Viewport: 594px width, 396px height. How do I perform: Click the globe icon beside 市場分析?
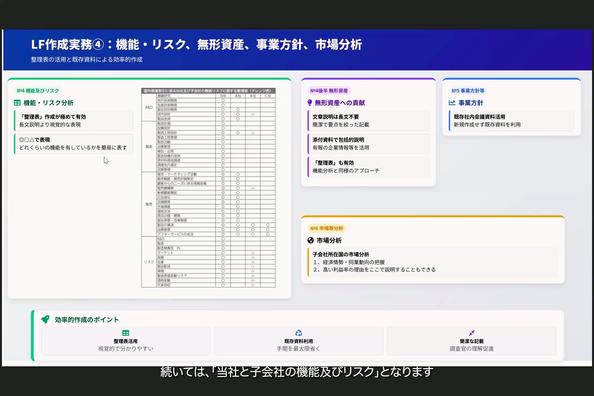click(x=311, y=240)
